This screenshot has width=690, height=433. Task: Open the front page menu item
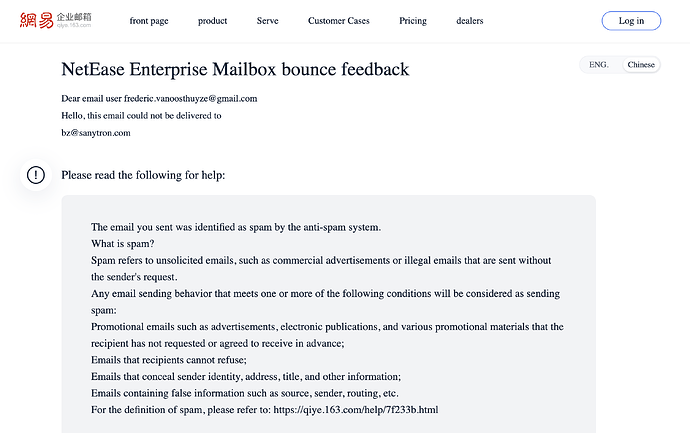click(x=148, y=21)
